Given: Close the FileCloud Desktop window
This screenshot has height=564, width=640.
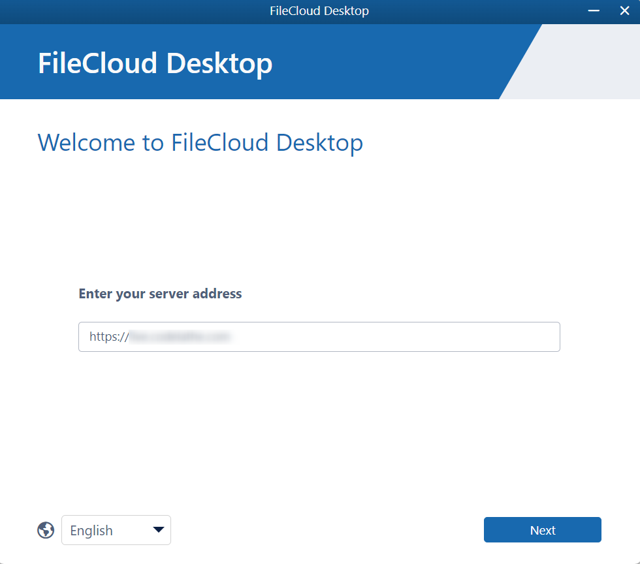Looking at the screenshot, I should (624, 11).
